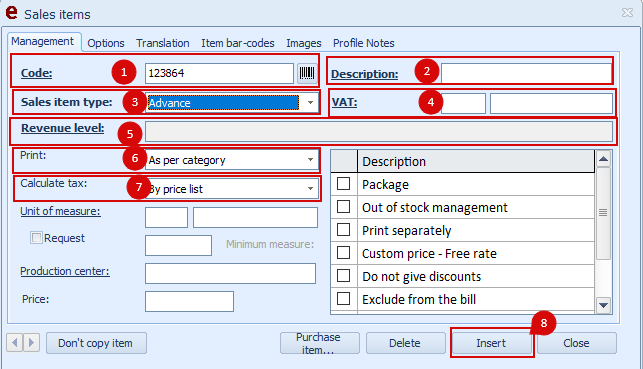Click the Description link label

(365, 74)
